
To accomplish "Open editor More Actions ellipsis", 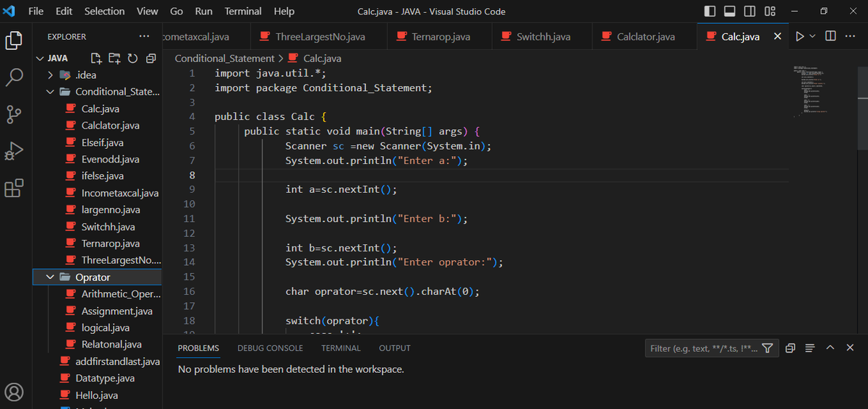I will click(850, 36).
